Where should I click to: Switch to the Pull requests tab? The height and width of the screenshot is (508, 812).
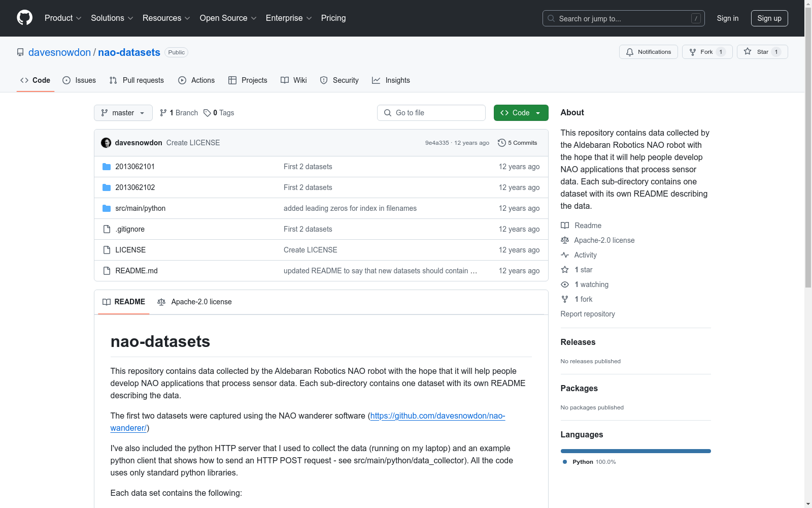137,80
